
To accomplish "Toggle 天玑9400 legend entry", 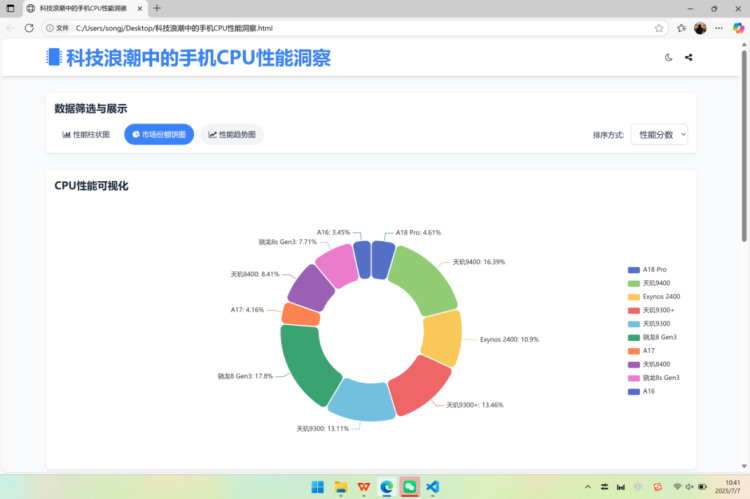I will click(649, 283).
